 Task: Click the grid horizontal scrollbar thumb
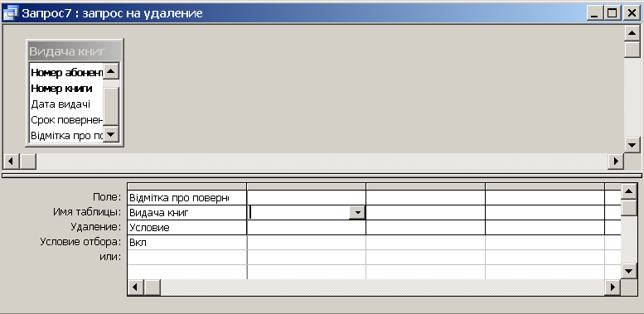tap(152, 287)
